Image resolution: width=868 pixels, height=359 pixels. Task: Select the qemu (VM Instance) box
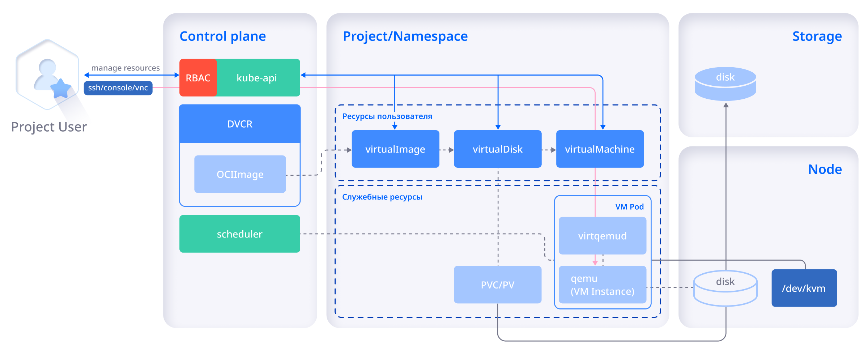click(602, 285)
